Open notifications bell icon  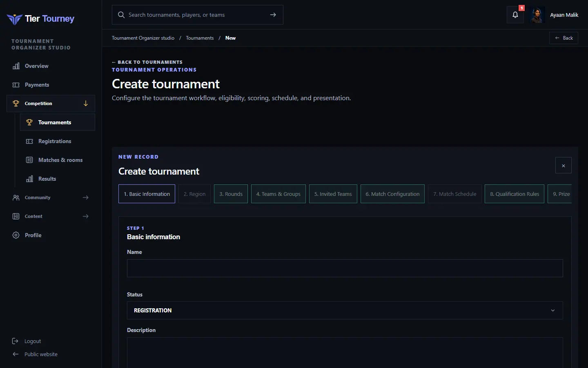[515, 15]
